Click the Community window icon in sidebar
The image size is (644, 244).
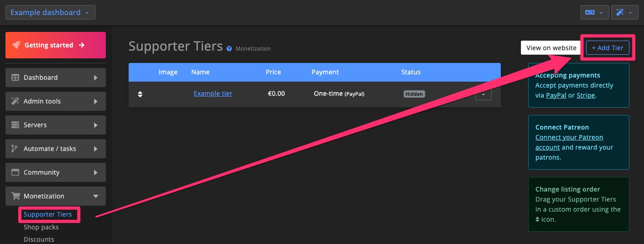(x=16, y=172)
